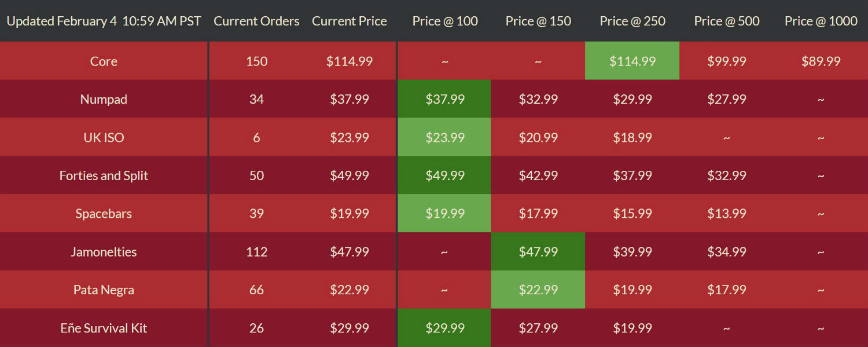
Task: Click Forties and Split's $32.99 price
Action: pos(727,176)
